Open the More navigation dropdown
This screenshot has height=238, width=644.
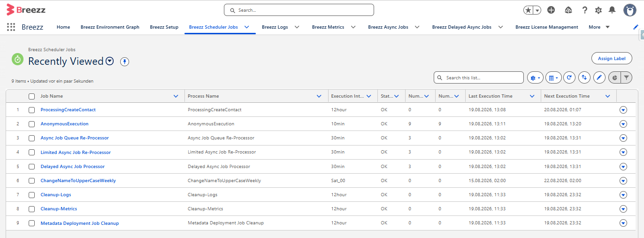(599, 27)
